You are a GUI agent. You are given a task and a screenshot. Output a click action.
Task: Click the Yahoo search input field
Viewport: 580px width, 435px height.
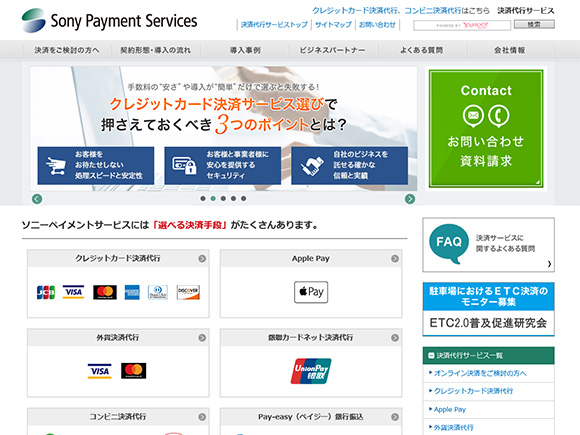[x=462, y=25]
